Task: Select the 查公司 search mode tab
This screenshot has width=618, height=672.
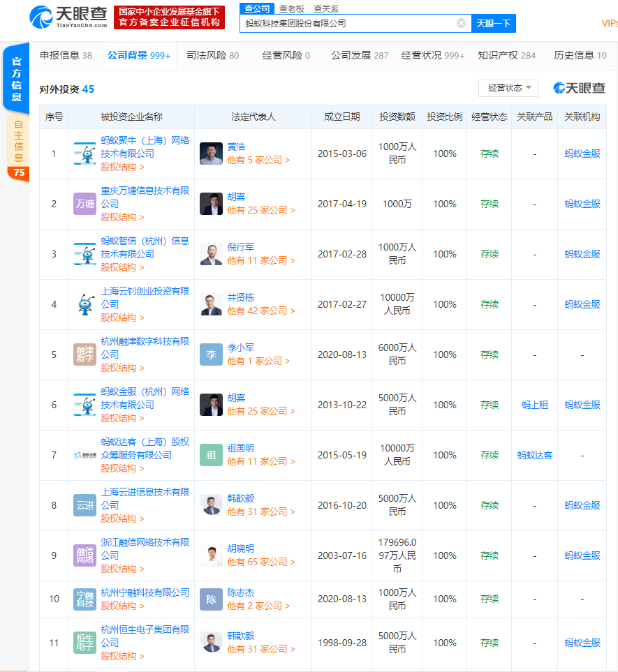Action: coord(257,8)
